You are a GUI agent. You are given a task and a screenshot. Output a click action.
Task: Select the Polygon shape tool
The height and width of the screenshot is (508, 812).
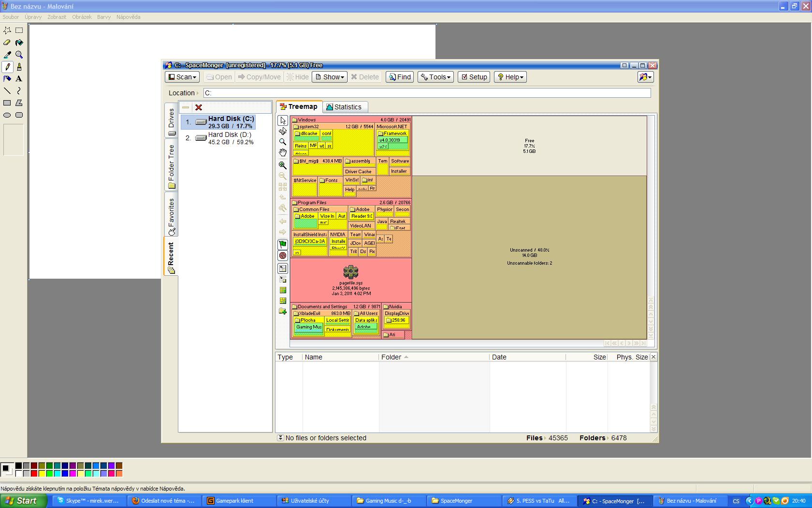[19, 103]
